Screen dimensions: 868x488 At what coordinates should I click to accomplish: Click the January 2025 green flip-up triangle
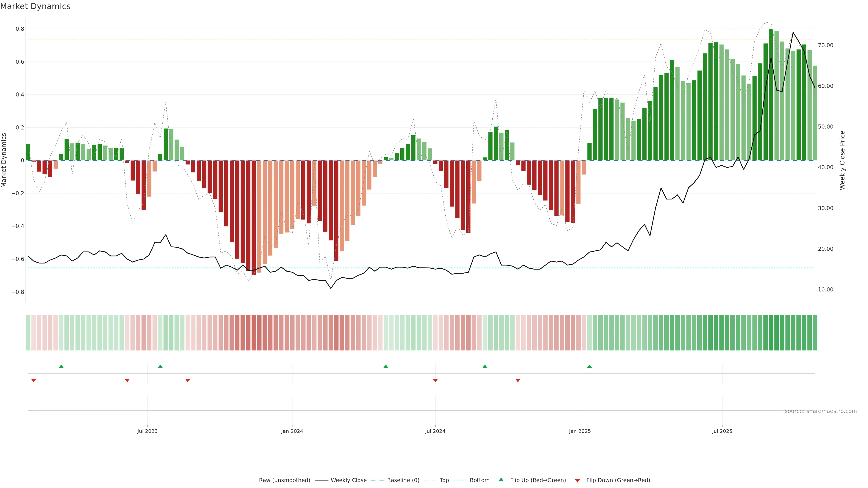[589, 366]
